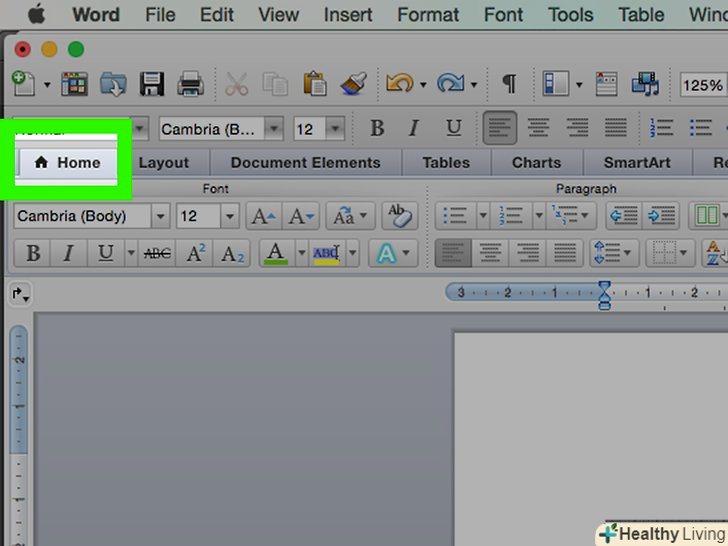Click the Clear Formatting eraser icon
Viewport: 728px width, 546px height.
pos(399,216)
